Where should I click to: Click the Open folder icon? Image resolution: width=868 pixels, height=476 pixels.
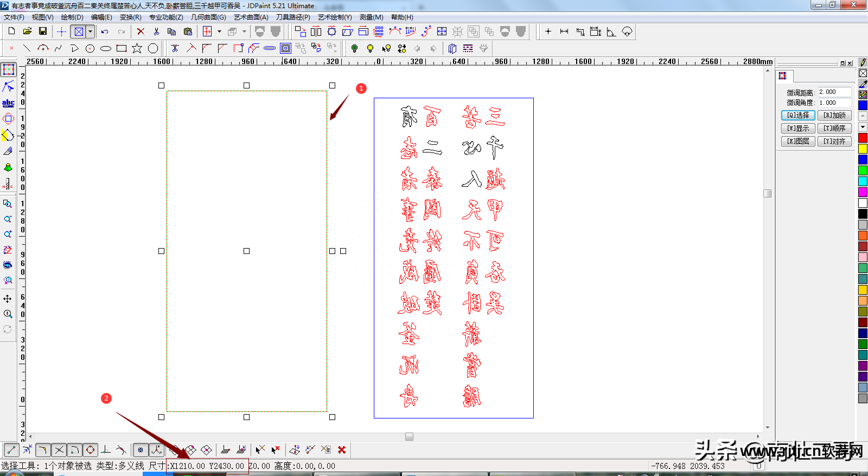[x=27, y=31]
